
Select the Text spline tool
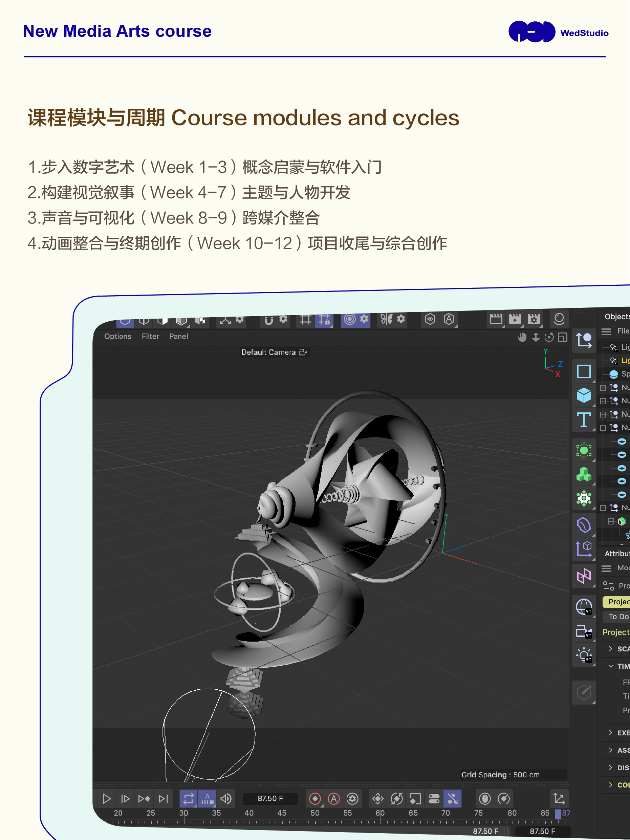pyautogui.click(x=583, y=420)
